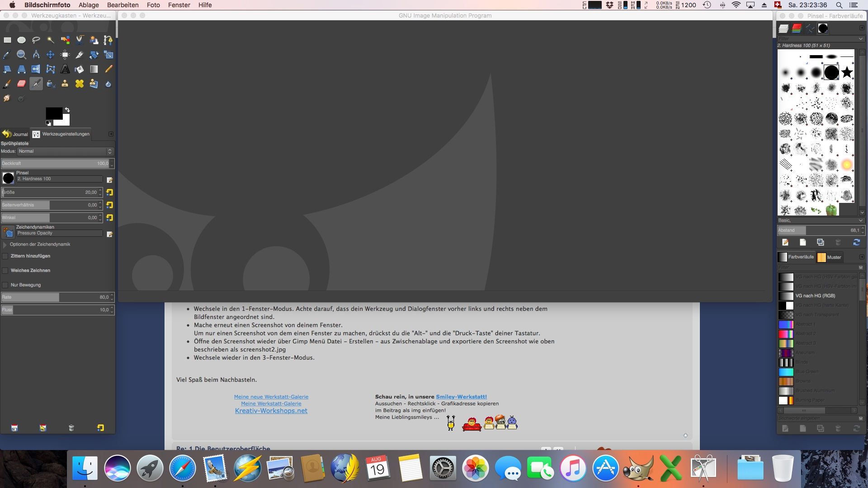Viewport: 868px width, 488px height.
Task: Expand Optionen der Zeichendynamik
Action: [5, 244]
